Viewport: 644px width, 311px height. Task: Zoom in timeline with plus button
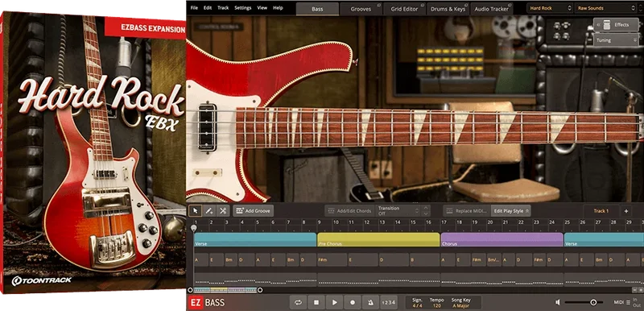640,289
